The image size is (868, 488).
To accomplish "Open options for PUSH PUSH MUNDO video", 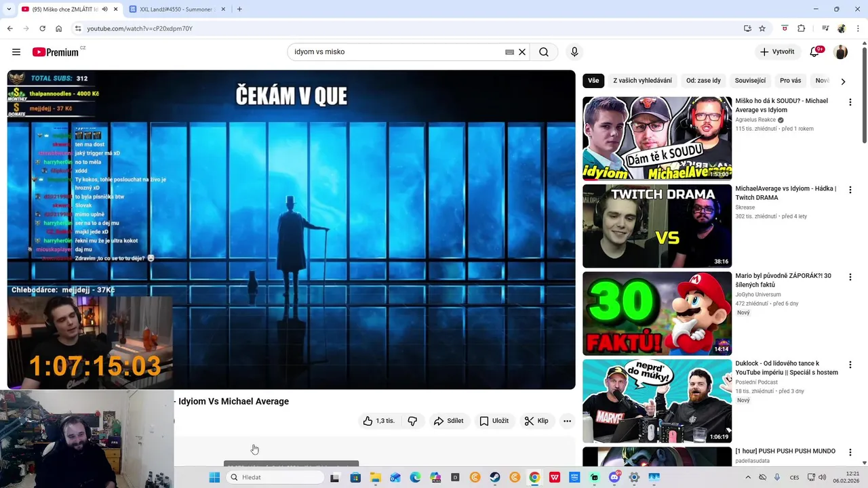I will pos(850,452).
